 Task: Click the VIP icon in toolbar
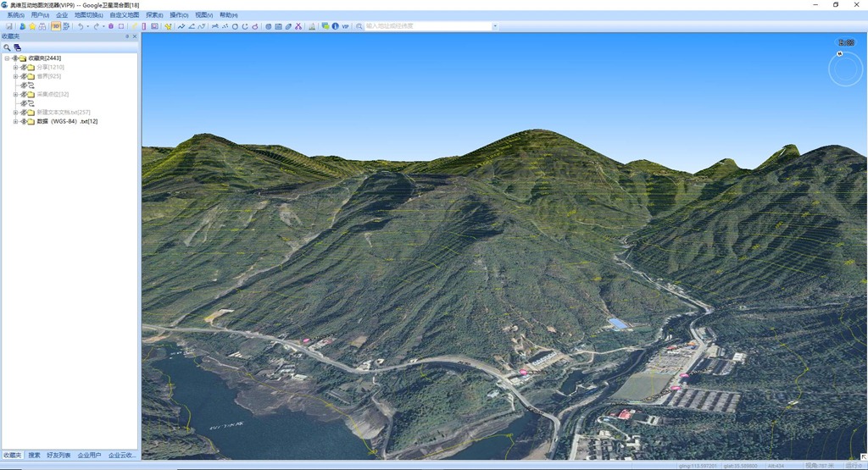[346, 26]
